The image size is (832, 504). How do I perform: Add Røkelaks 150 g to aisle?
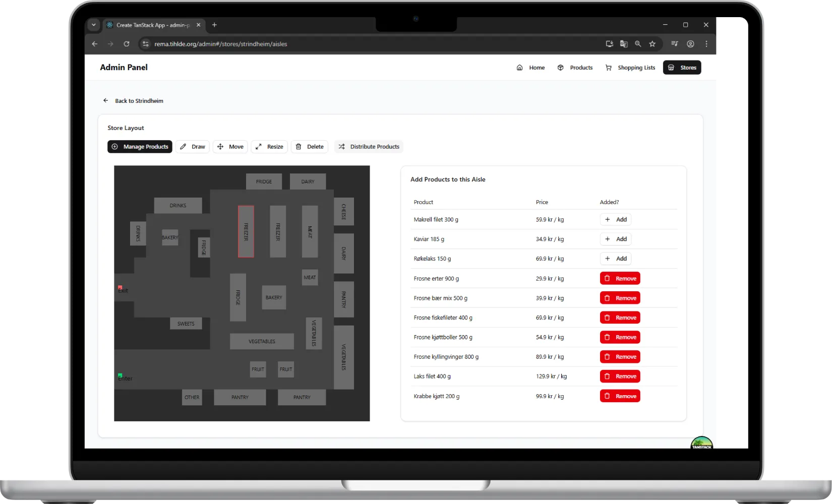point(616,259)
